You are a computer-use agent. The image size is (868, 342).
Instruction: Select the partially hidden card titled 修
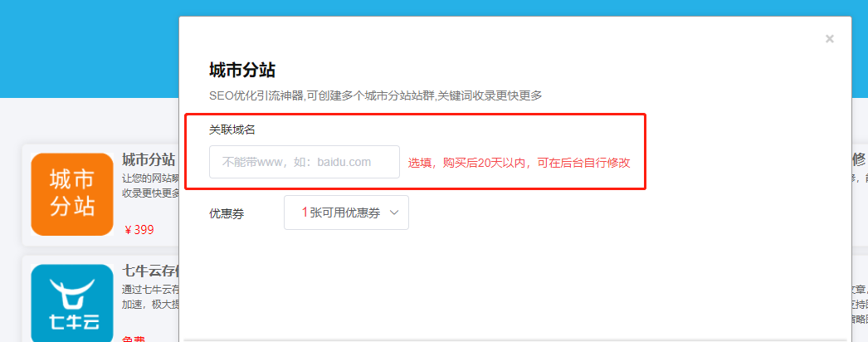(x=859, y=160)
